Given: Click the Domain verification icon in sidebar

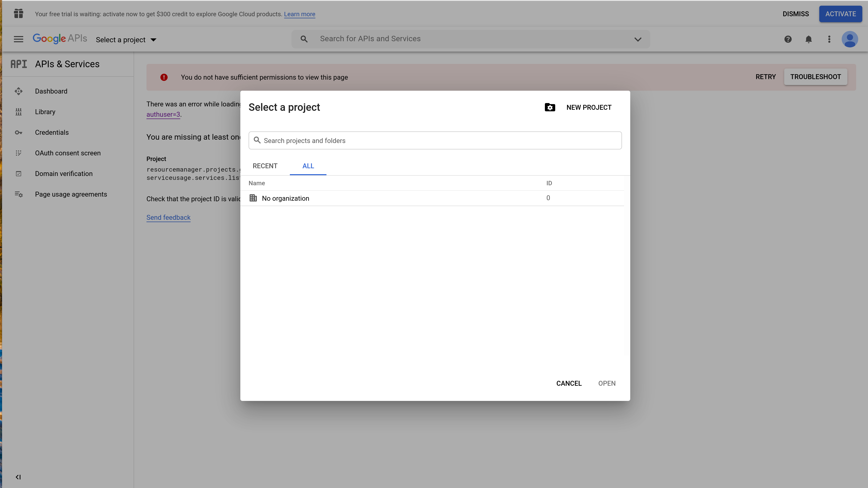Looking at the screenshot, I should (19, 173).
